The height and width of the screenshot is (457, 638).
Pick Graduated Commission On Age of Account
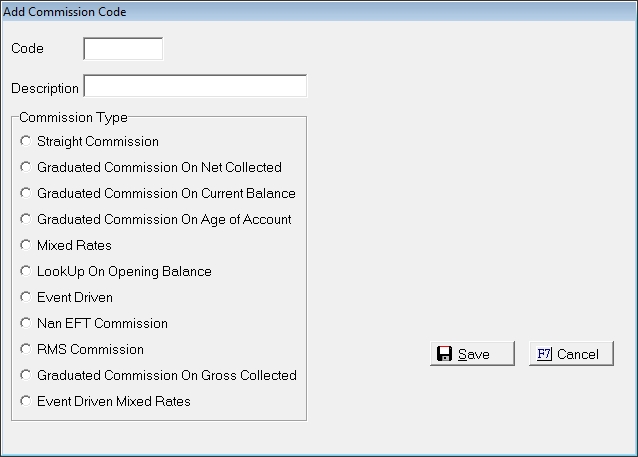[26, 220]
